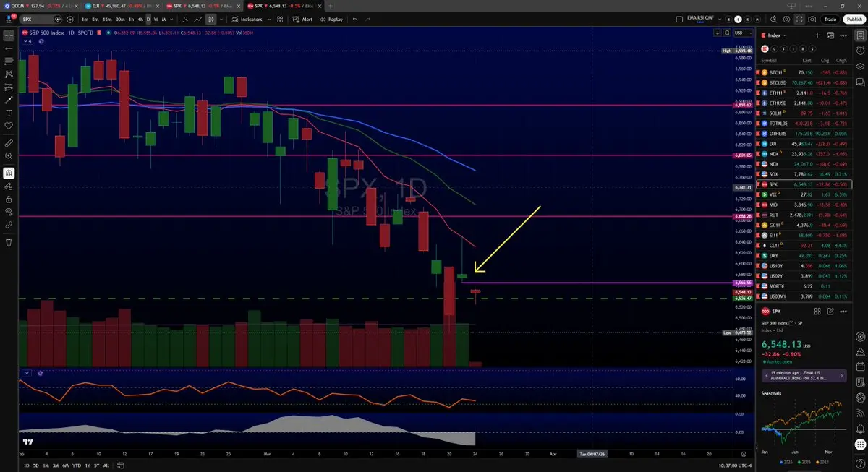Select the crosshair cursor tool
The height and width of the screenshot is (472, 868).
tap(9, 34)
